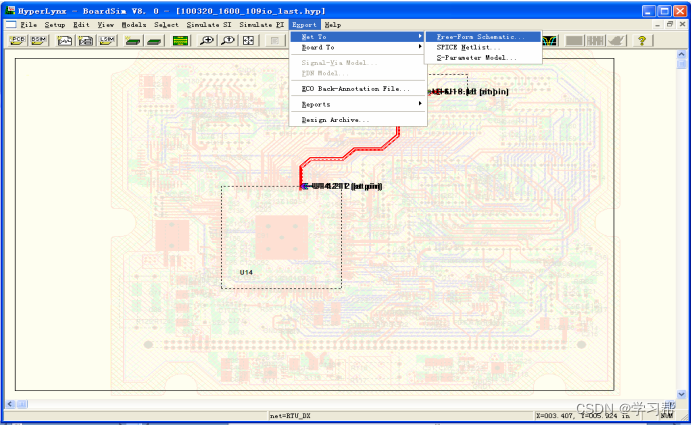Click the zoom out magnifier icon
This screenshot has width=691, height=425.
pyautogui.click(x=228, y=41)
